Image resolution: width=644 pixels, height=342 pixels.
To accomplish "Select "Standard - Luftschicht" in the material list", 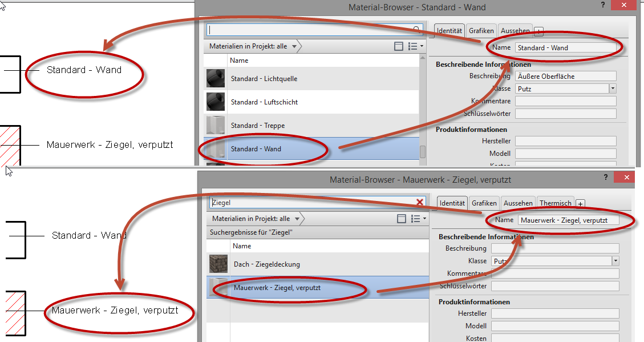I will click(x=311, y=102).
